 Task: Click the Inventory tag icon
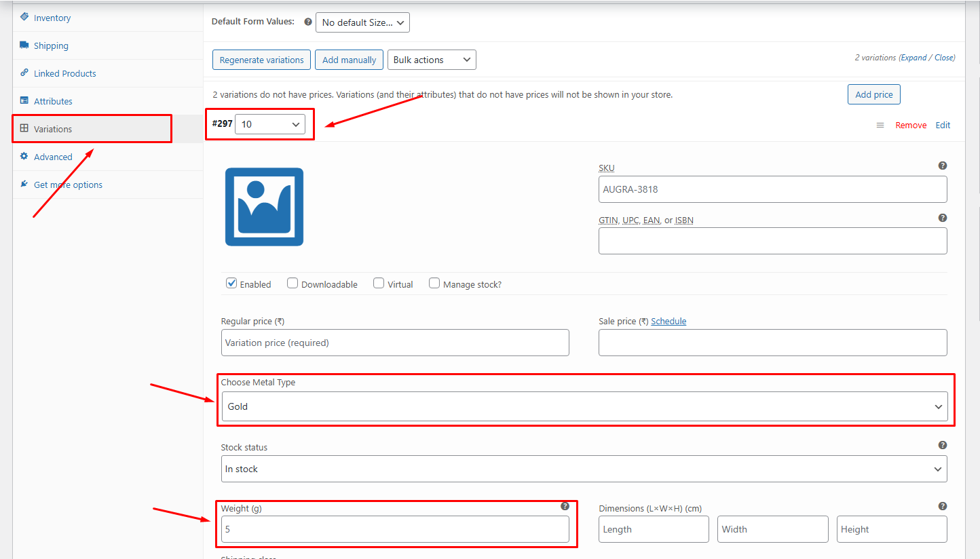click(x=24, y=17)
